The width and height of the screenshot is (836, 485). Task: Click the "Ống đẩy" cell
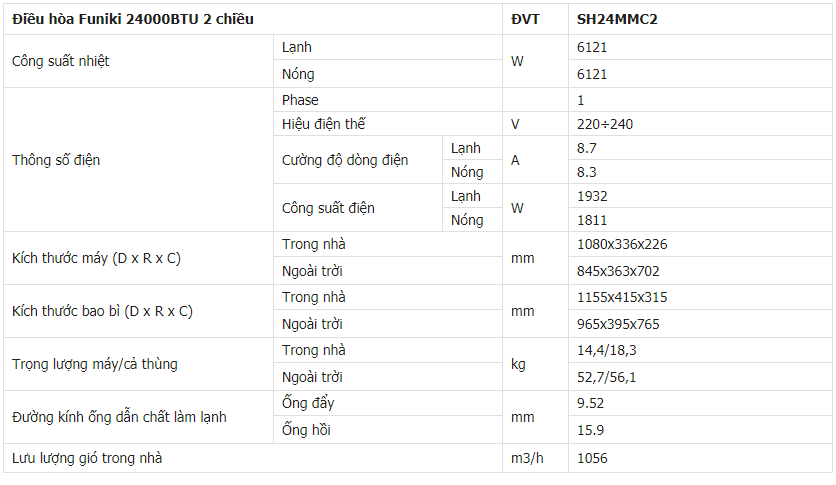[308, 403]
